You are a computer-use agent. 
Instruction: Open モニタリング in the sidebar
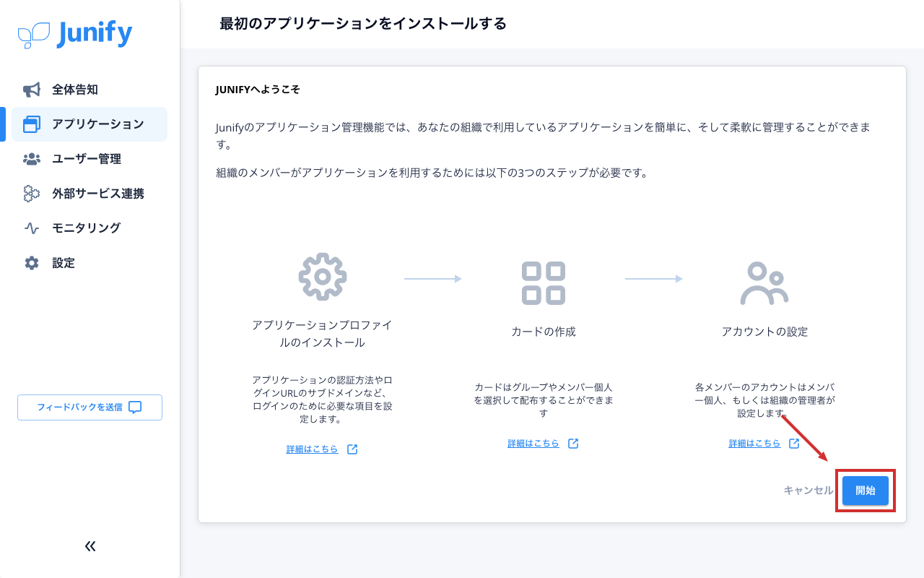point(90,228)
